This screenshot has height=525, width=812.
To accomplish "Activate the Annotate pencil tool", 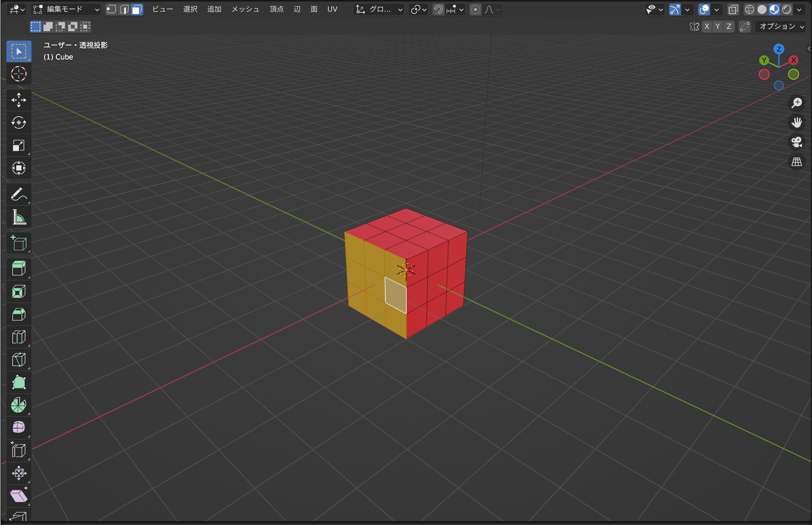I will pos(19,194).
